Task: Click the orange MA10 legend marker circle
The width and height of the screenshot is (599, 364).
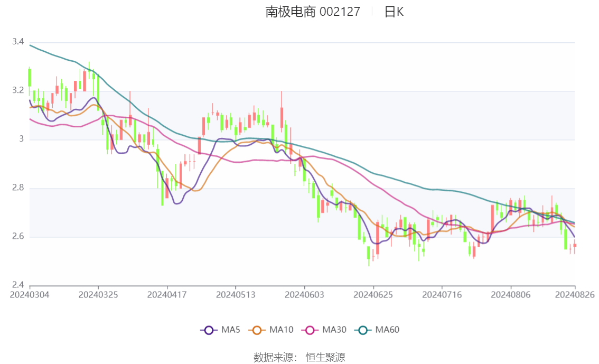Action: [257, 330]
